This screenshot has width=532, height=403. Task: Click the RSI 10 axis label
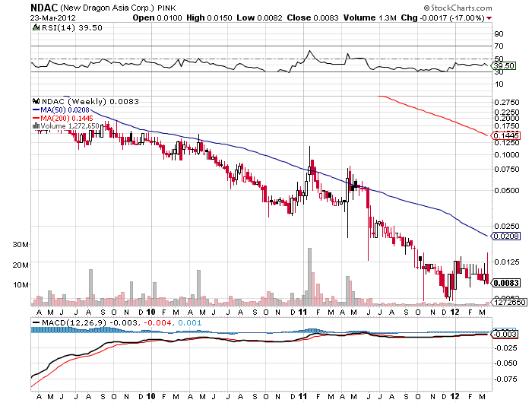coord(499,84)
